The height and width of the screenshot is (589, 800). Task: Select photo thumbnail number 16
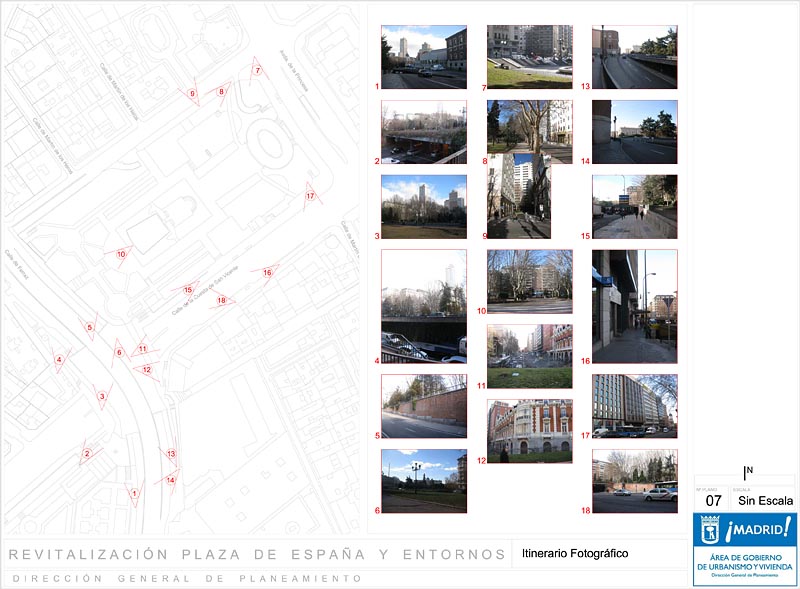pyautogui.click(x=634, y=306)
